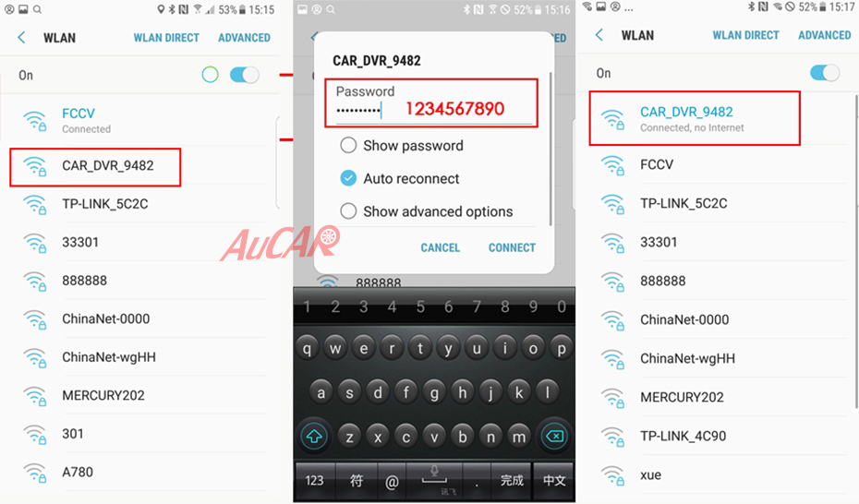Viewport: 859px width, 504px height.
Task: Tap the backspace key on keyboard
Action: (x=554, y=436)
